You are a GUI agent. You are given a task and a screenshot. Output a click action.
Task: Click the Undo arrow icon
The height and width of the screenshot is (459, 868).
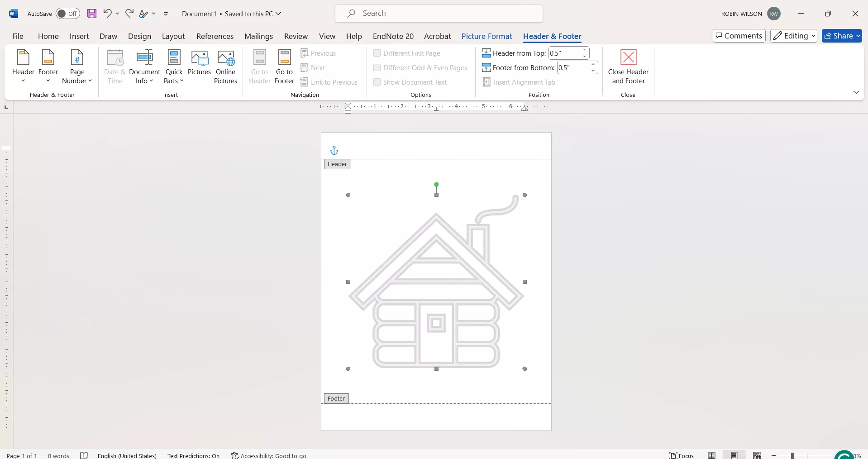tap(107, 14)
